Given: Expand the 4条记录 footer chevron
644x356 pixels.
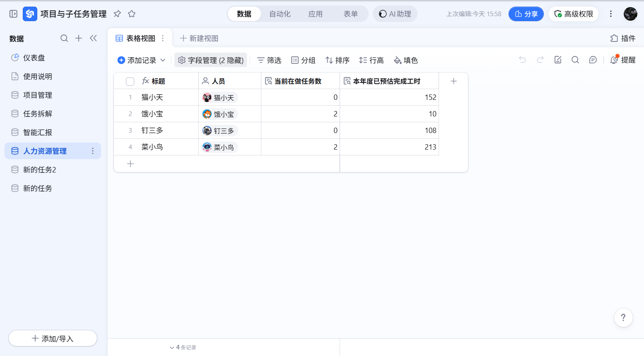Looking at the screenshot, I should click(172, 347).
